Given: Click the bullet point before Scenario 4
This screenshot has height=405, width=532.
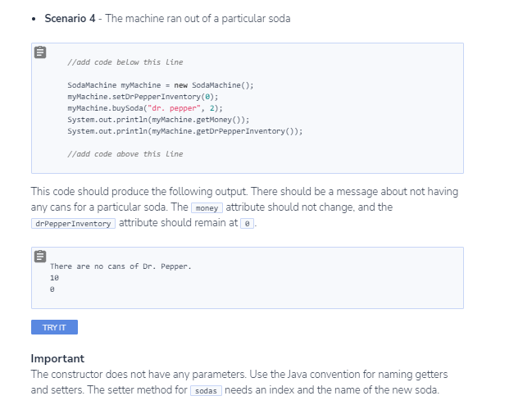Looking at the screenshot, I should [x=34, y=20].
